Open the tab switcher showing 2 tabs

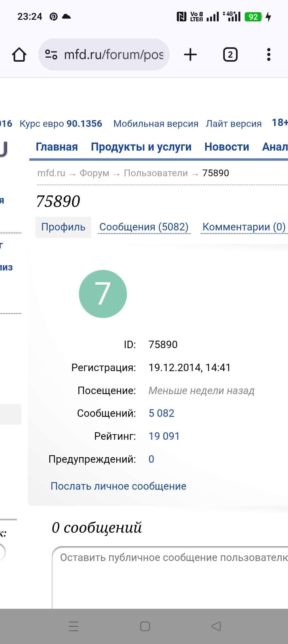[230, 54]
